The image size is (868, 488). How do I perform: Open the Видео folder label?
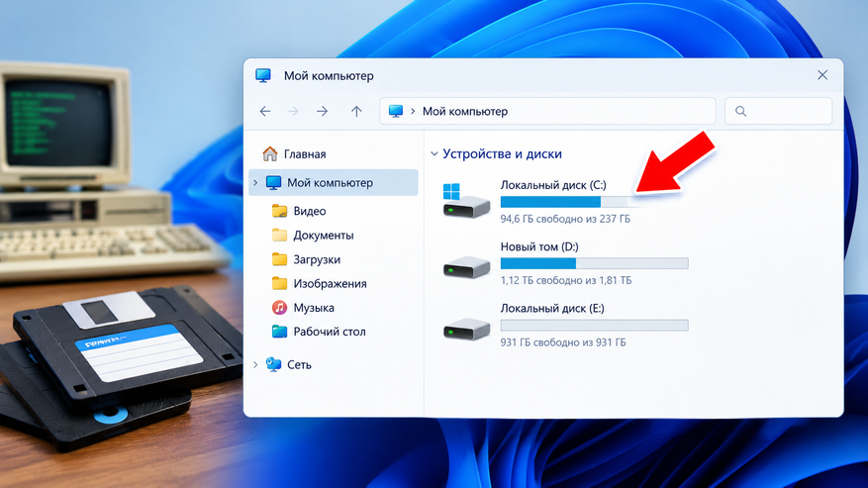coord(310,211)
